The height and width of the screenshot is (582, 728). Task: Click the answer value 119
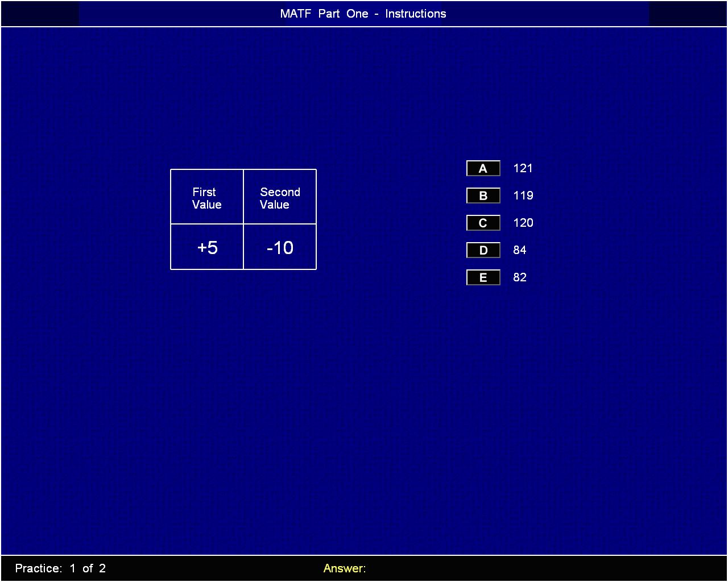[x=523, y=196]
